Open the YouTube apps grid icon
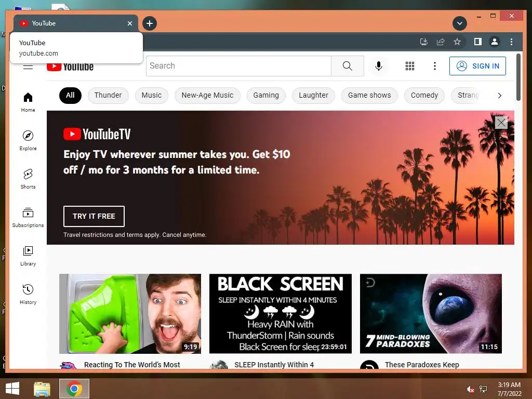532x399 pixels. [x=410, y=66]
